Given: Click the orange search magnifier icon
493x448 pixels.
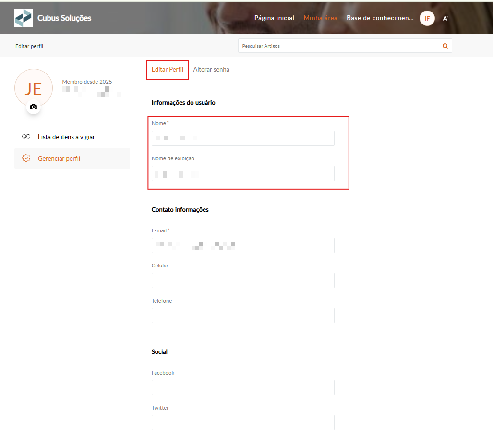Looking at the screenshot, I should [445, 46].
